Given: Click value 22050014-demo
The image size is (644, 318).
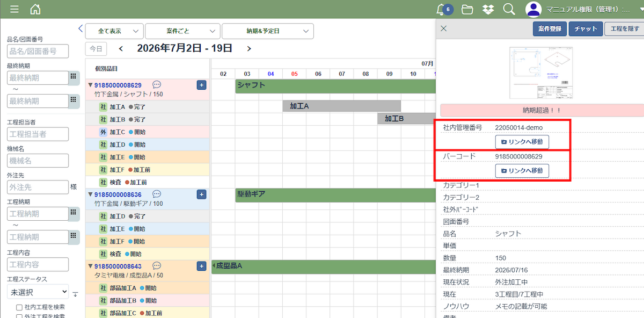Looking at the screenshot, I should coord(519,127).
